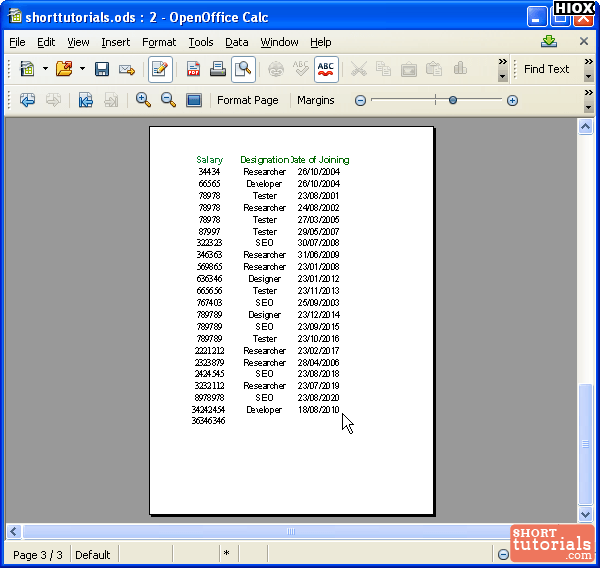Click preview scale plus button
This screenshot has width=600, height=568.
[x=512, y=101]
